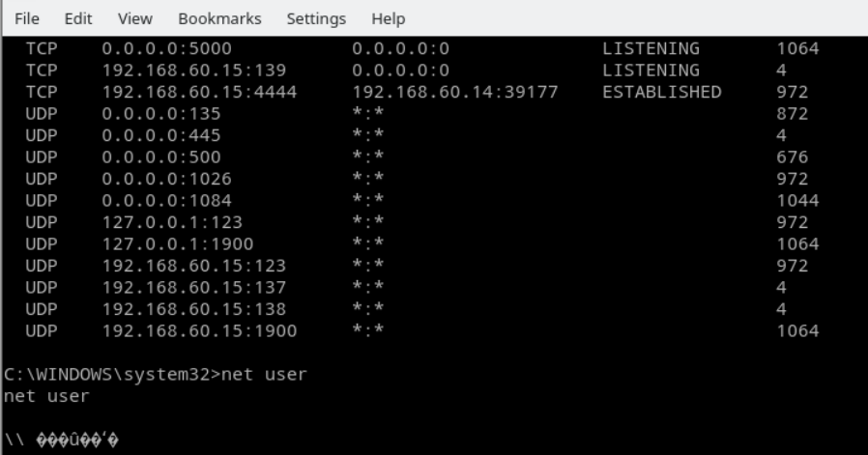Click UDP address 0.0.0.0:445
The width and height of the screenshot is (868, 455).
[161, 135]
